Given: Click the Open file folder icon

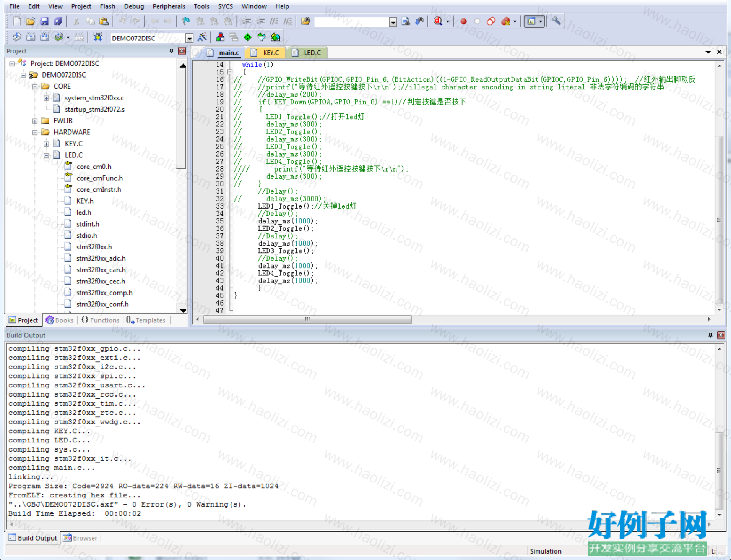Looking at the screenshot, I should tap(31, 21).
